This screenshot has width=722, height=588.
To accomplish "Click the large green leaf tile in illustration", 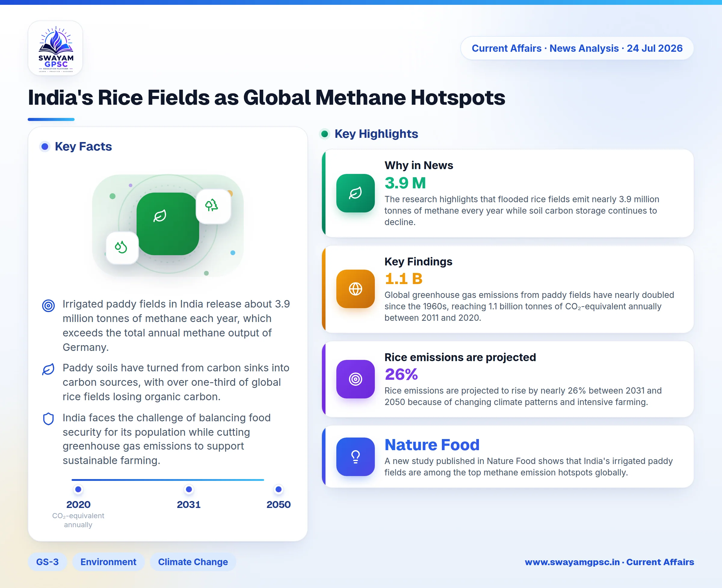I will (x=168, y=224).
